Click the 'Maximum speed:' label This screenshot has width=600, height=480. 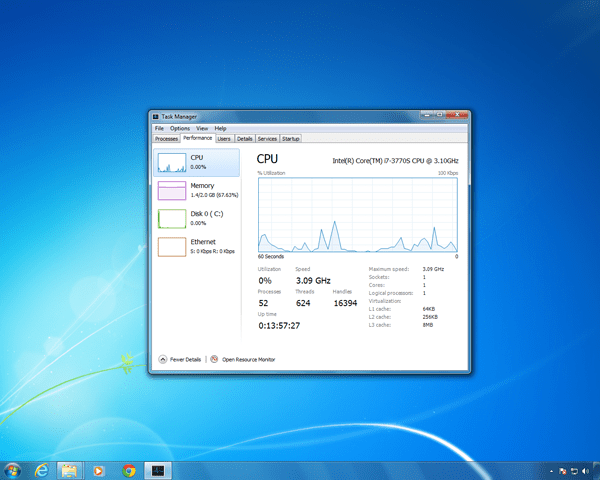[389, 269]
